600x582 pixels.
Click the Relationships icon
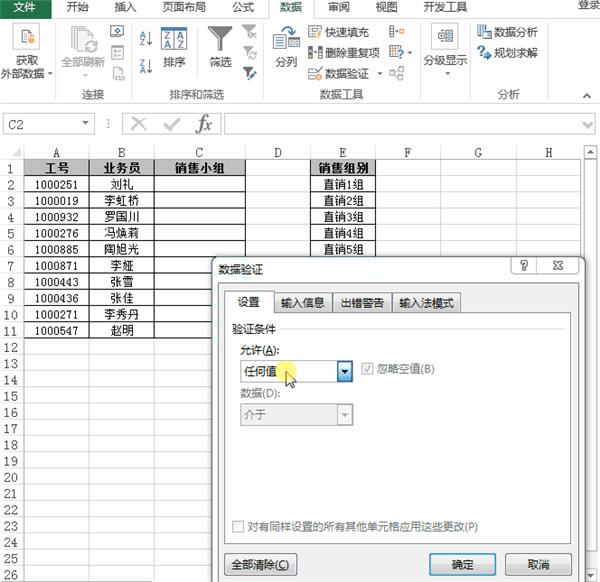click(x=396, y=73)
